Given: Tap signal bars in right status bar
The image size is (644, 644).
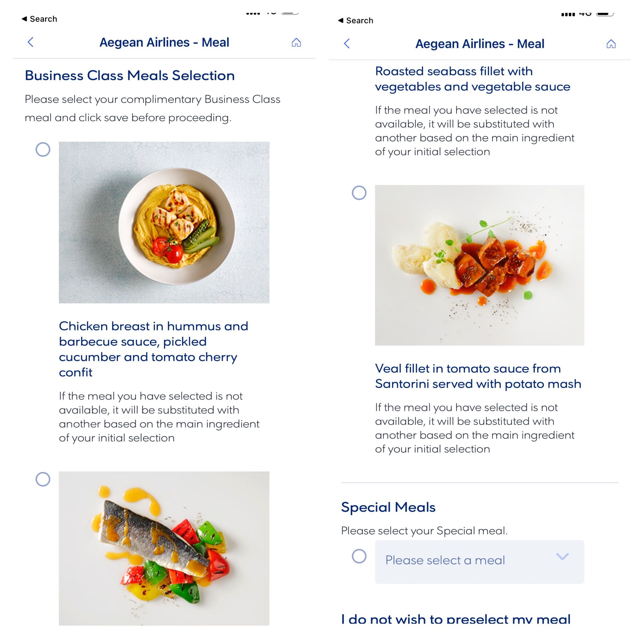Looking at the screenshot, I should (x=568, y=14).
